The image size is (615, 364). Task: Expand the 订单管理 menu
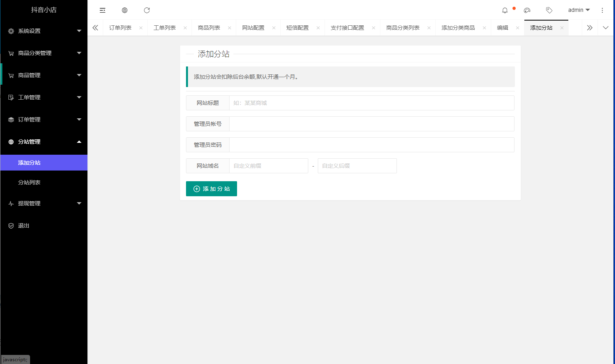coord(44,119)
